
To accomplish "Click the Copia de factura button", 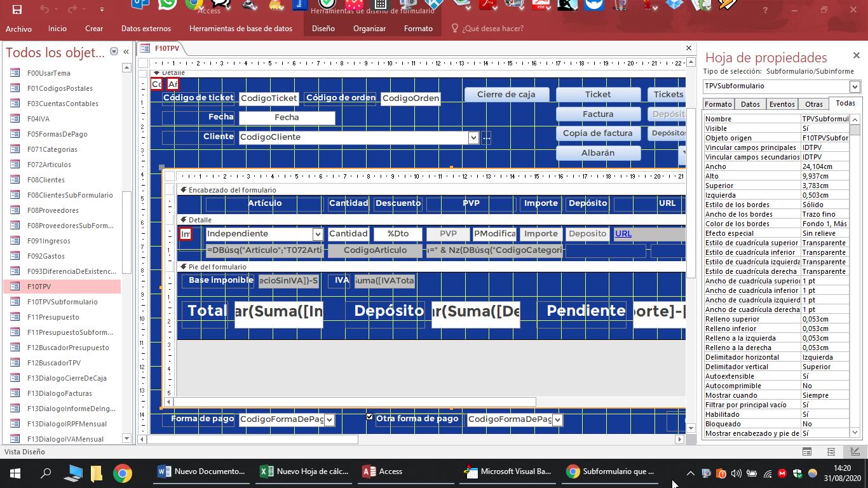I will pos(598,133).
